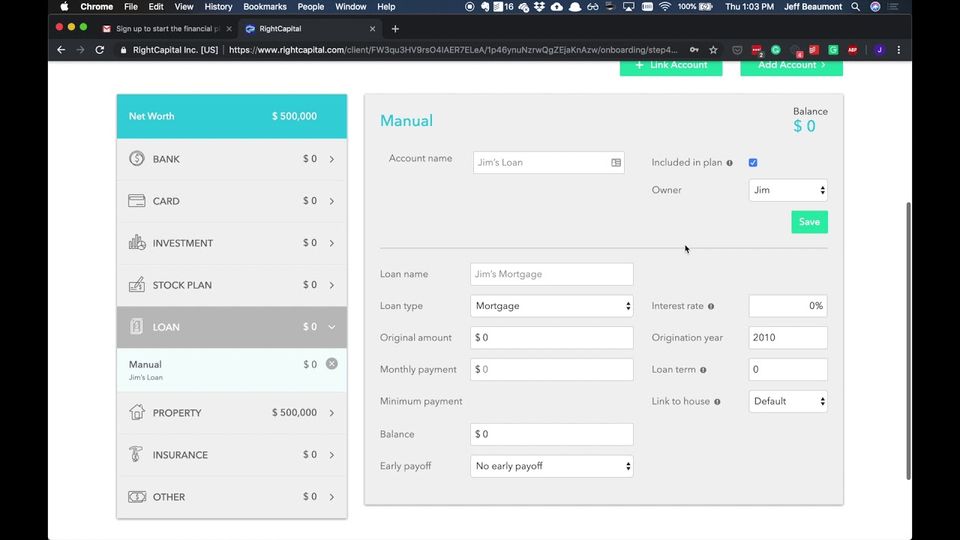Click the Add Account button

[x=792, y=67]
